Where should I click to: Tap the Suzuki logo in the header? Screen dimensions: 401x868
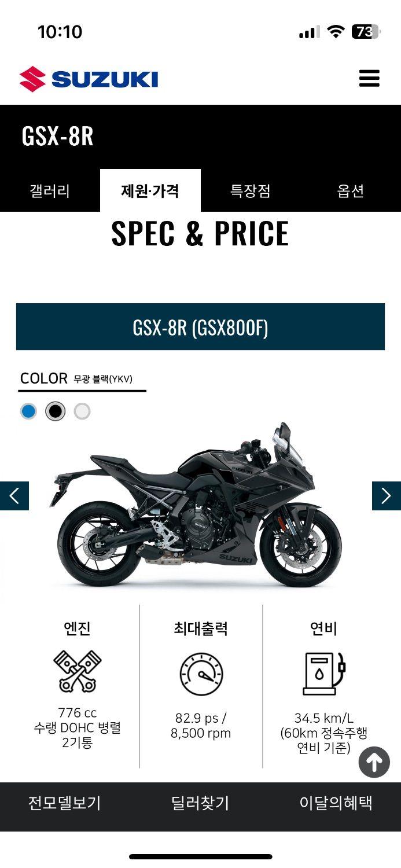89,79
